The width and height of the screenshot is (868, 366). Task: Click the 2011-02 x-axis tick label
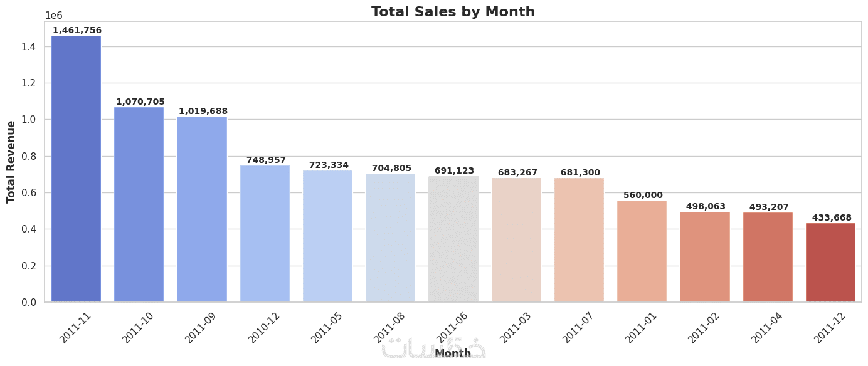[703, 327]
